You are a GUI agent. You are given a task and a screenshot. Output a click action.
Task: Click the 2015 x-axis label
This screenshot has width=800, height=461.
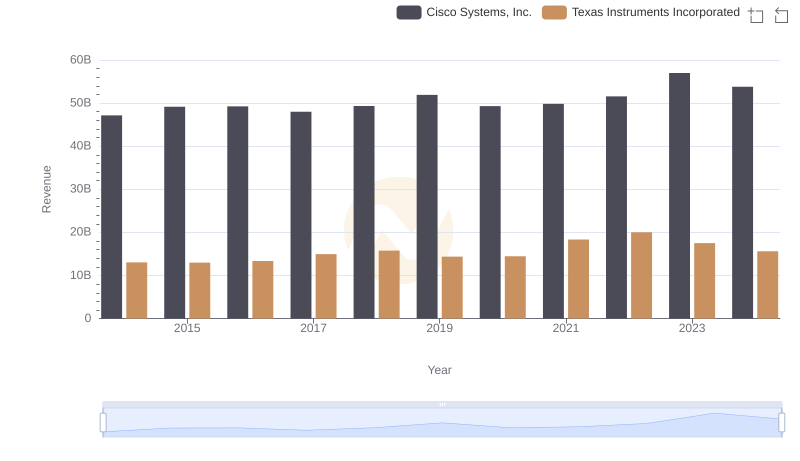[x=187, y=328]
